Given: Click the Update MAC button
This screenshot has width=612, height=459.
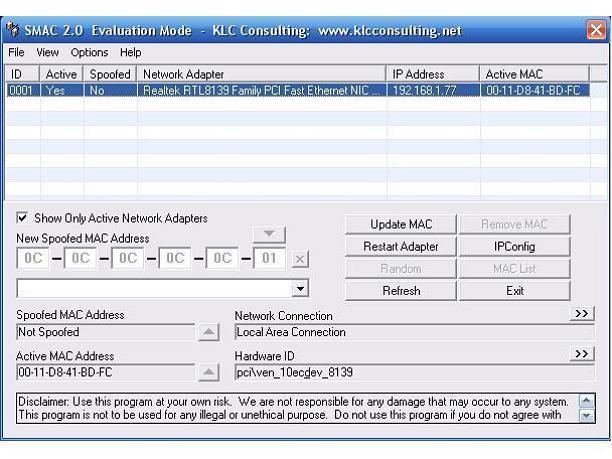Looking at the screenshot, I should coord(401,224).
